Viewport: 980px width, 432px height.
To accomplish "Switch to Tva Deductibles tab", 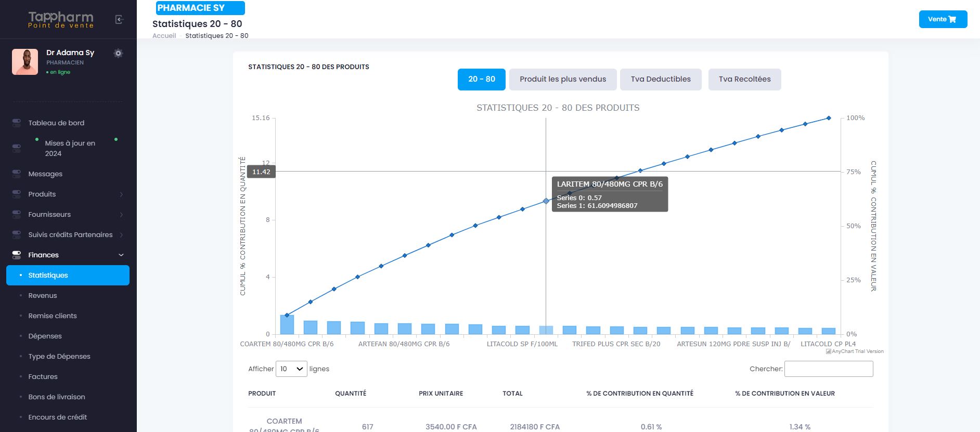I will point(661,80).
